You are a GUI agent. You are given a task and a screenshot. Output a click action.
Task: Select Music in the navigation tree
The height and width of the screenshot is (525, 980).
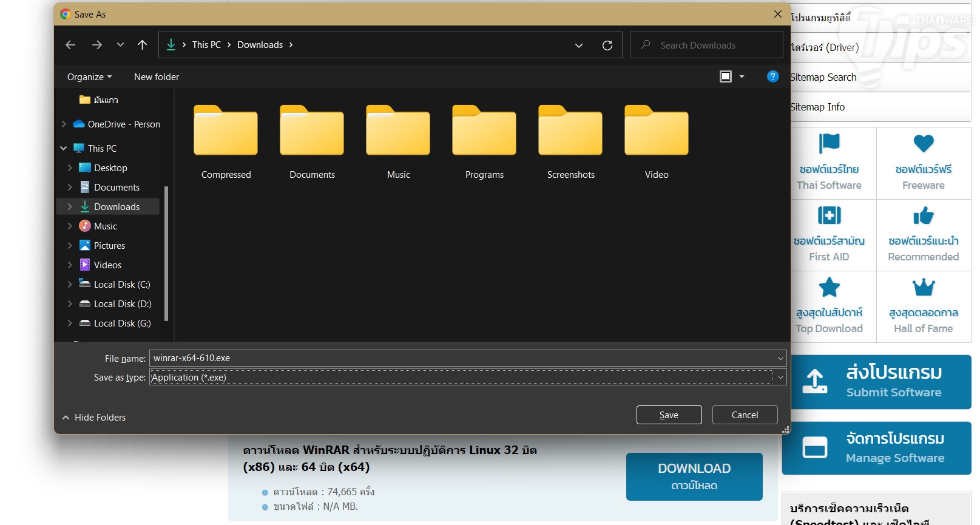point(105,226)
